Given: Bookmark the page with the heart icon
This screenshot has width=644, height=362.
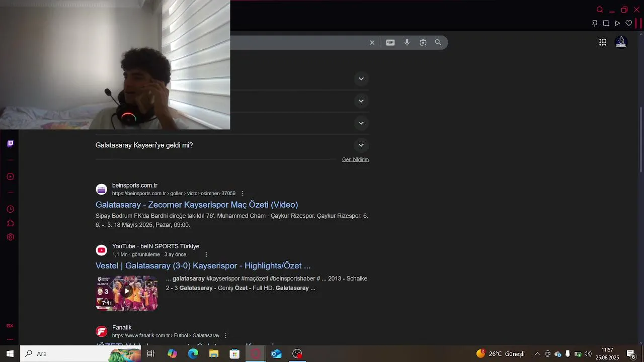Looking at the screenshot, I should click(x=628, y=23).
